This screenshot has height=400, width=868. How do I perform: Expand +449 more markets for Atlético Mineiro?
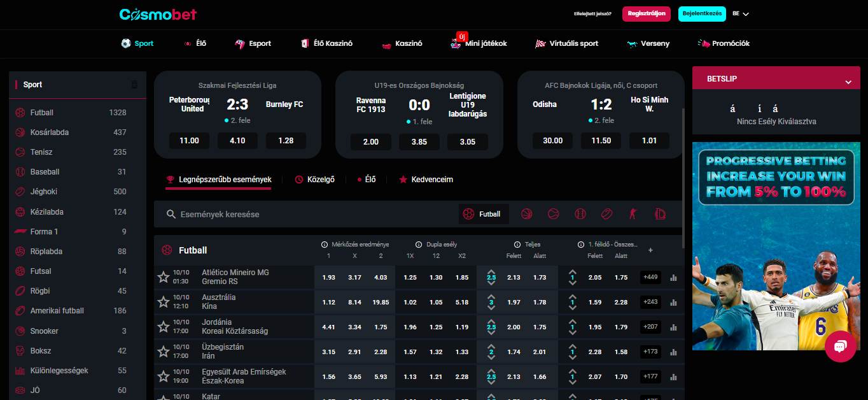pyautogui.click(x=651, y=277)
